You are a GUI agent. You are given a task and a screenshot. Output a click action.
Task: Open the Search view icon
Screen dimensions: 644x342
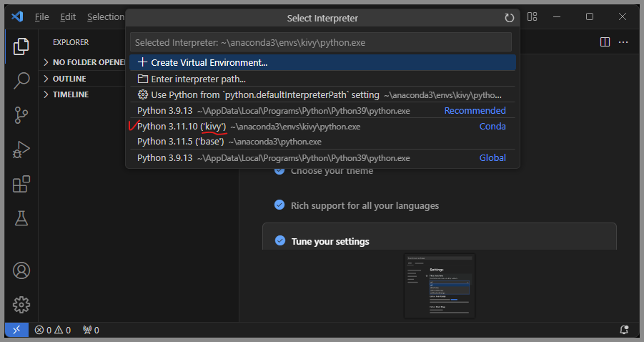click(x=21, y=81)
